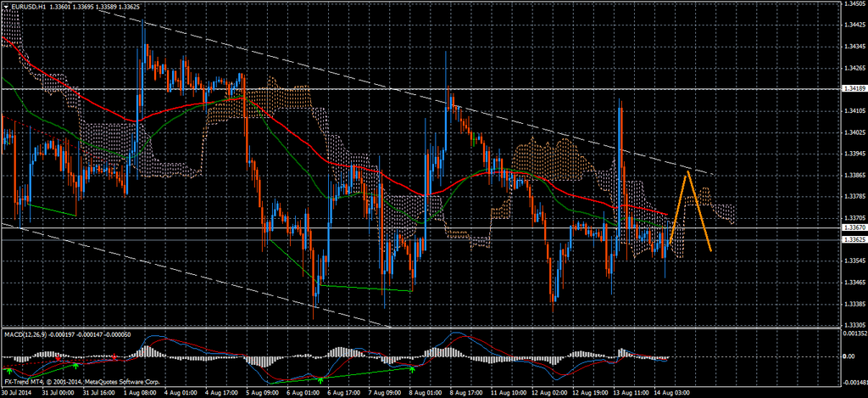Click the 30 Jul 2014 time label
Screen dimensions: 868x398
coord(18,392)
